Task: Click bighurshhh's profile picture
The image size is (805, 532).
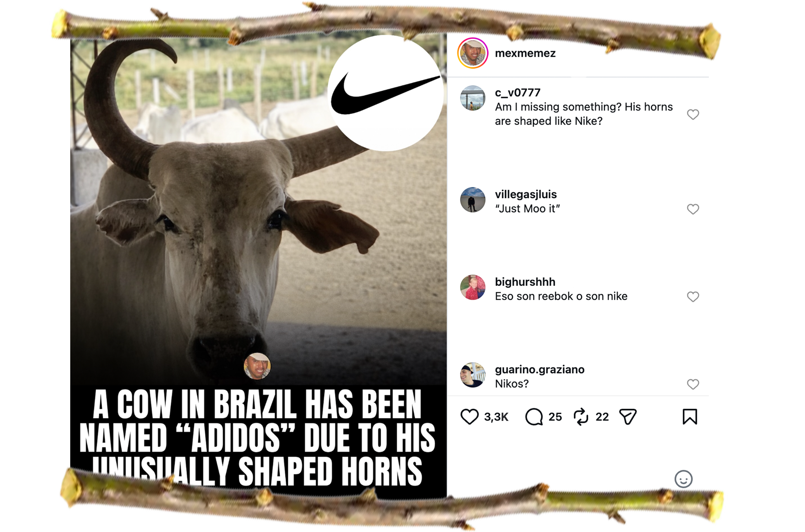Action: [473, 287]
